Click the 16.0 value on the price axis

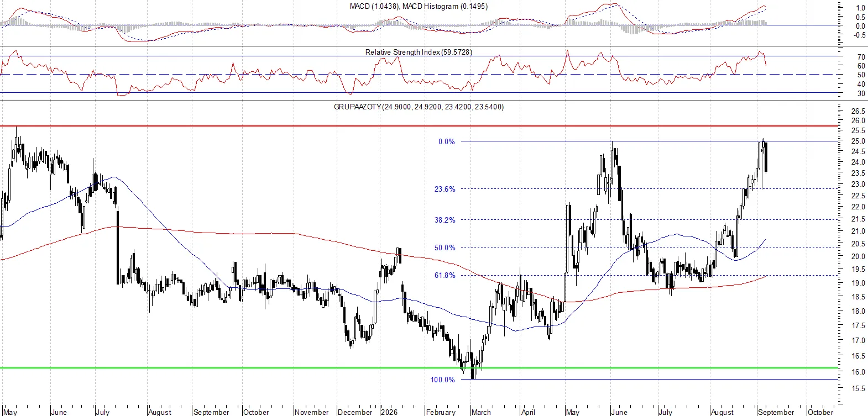tap(859, 372)
